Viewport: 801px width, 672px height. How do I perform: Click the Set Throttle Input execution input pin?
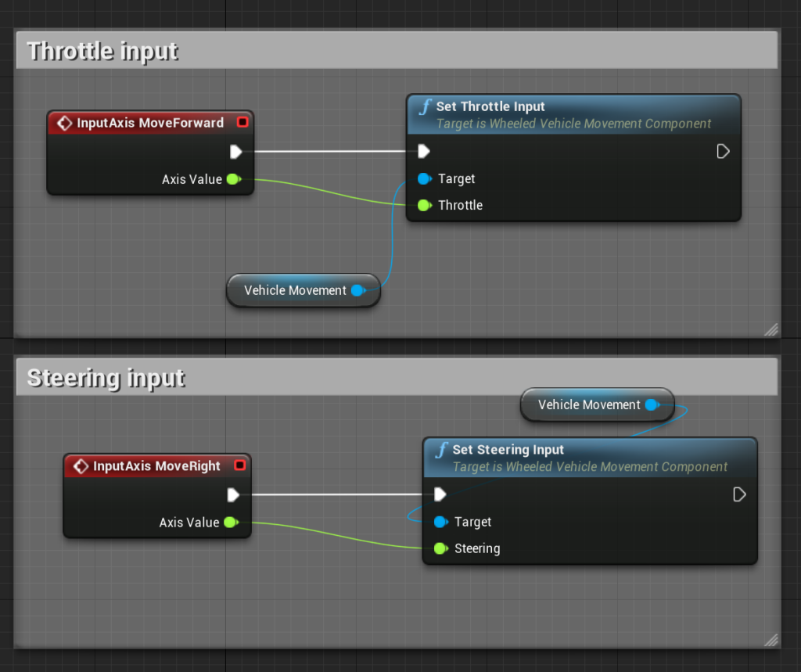(x=423, y=151)
